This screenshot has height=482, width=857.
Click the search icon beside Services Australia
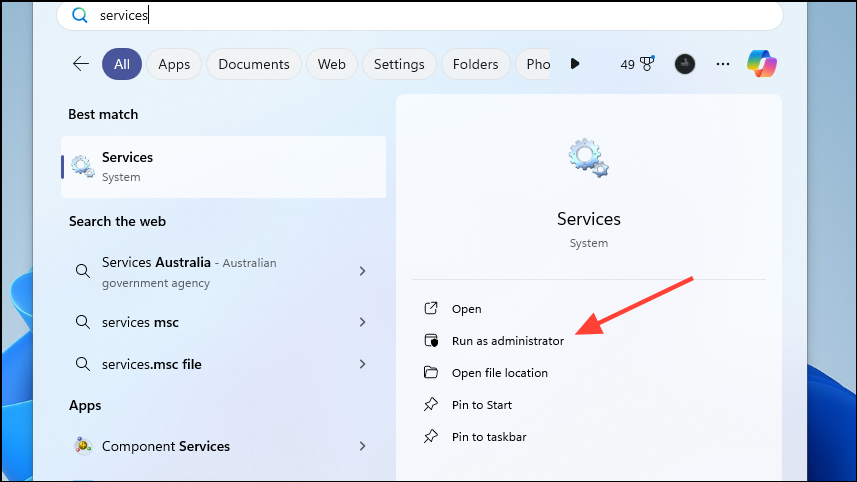click(83, 271)
